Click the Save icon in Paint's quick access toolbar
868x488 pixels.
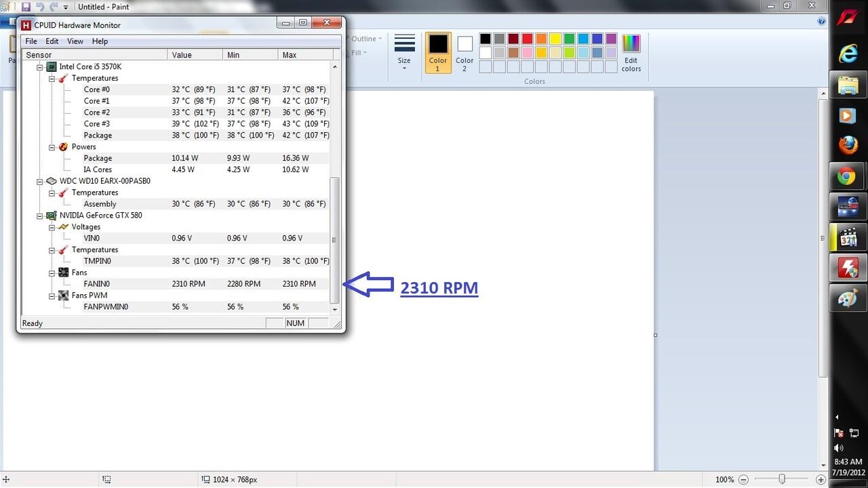[26, 7]
